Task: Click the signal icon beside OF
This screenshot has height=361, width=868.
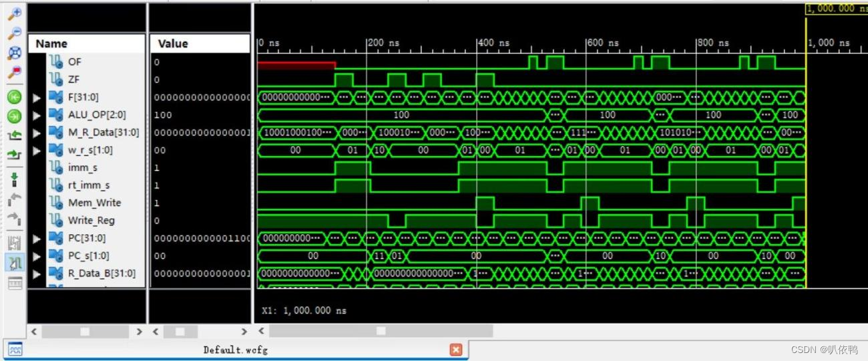Action: coord(57,61)
